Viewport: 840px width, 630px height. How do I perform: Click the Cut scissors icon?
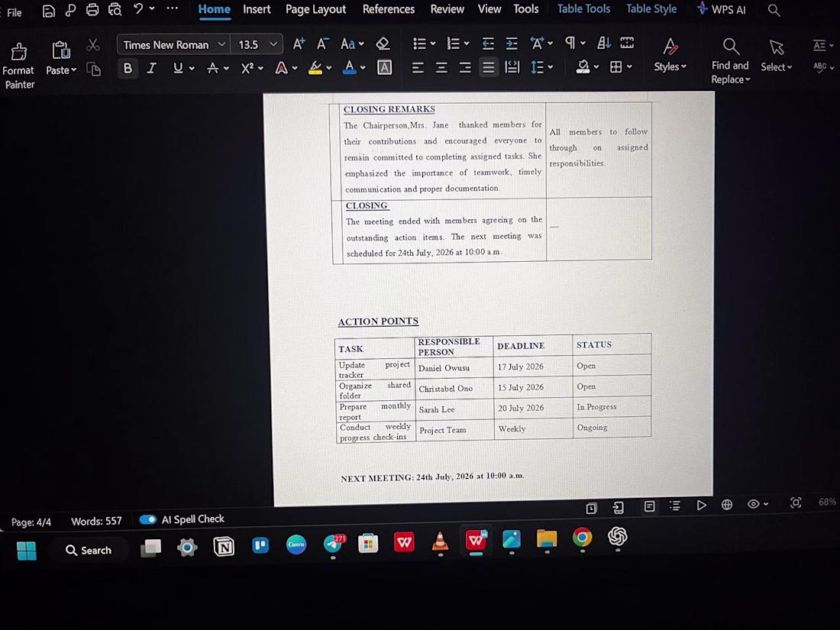tap(93, 45)
